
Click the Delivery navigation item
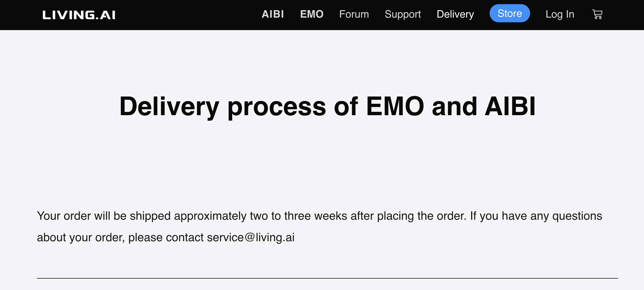(x=455, y=14)
